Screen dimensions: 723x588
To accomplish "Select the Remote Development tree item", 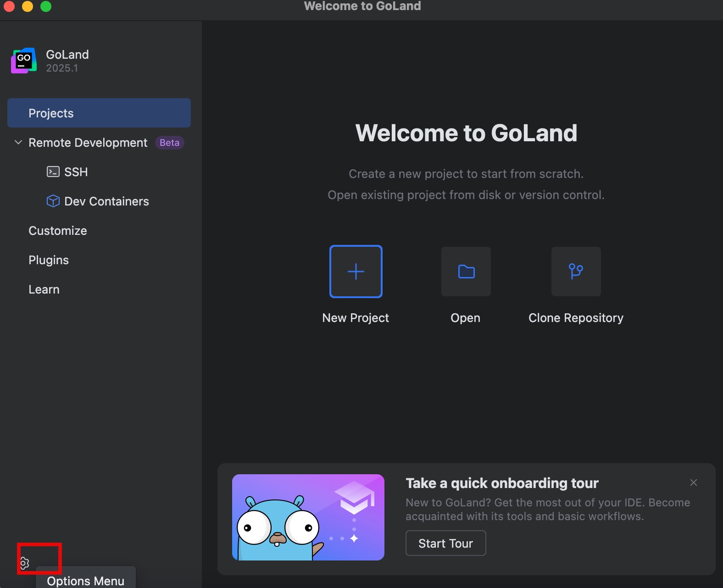I will click(88, 143).
